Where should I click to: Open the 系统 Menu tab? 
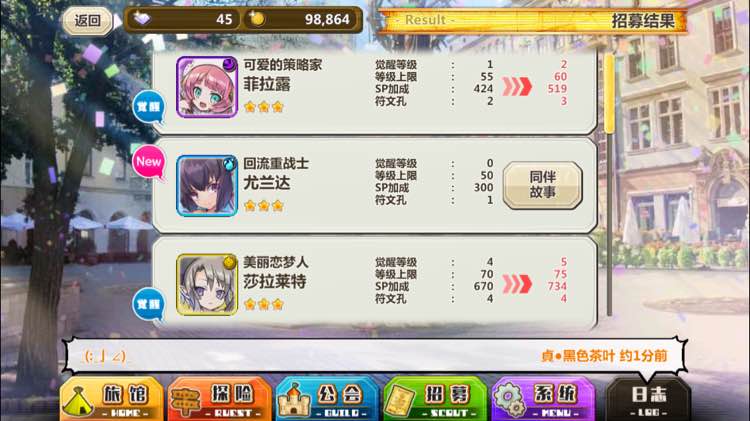543,400
